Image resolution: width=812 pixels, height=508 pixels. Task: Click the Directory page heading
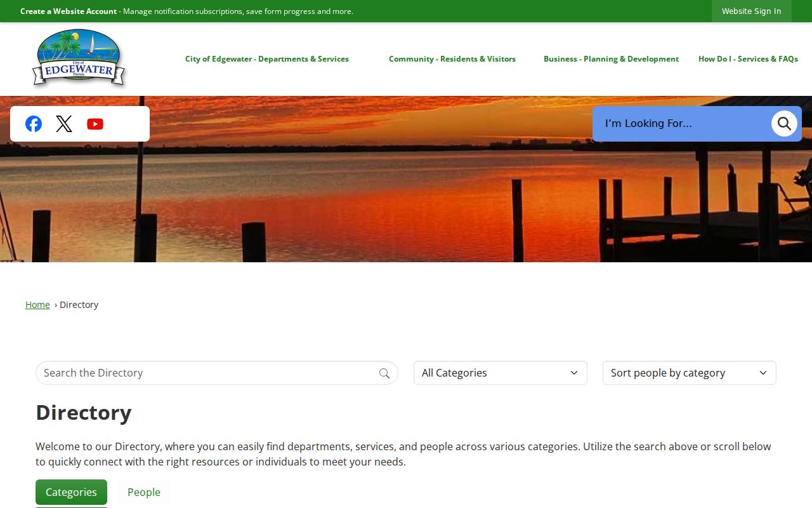coord(84,413)
